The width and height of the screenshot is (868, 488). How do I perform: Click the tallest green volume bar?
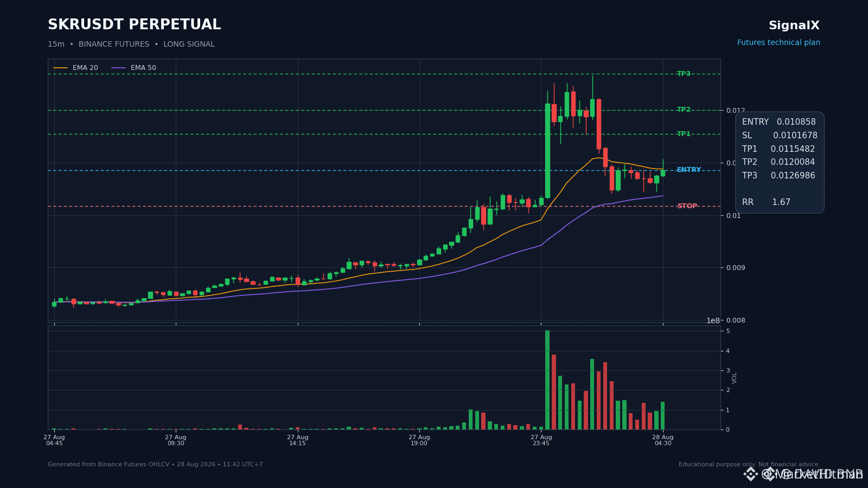tap(547, 380)
